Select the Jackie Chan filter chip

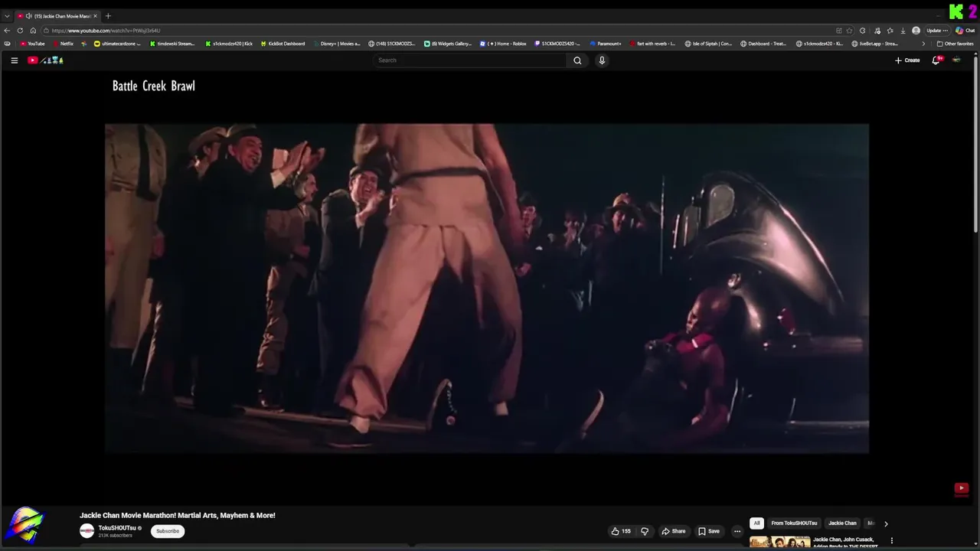click(x=842, y=523)
